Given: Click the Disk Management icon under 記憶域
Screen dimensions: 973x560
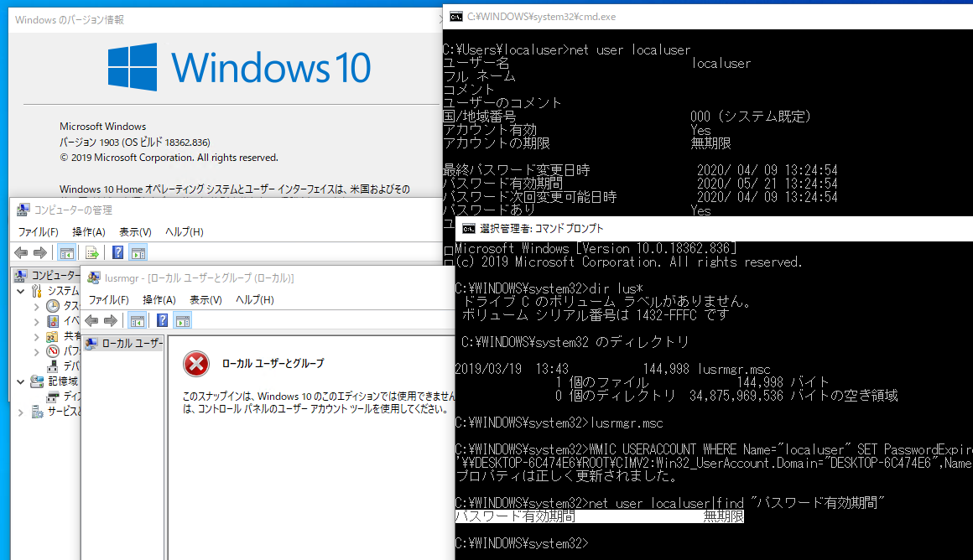Looking at the screenshot, I should tap(52, 395).
